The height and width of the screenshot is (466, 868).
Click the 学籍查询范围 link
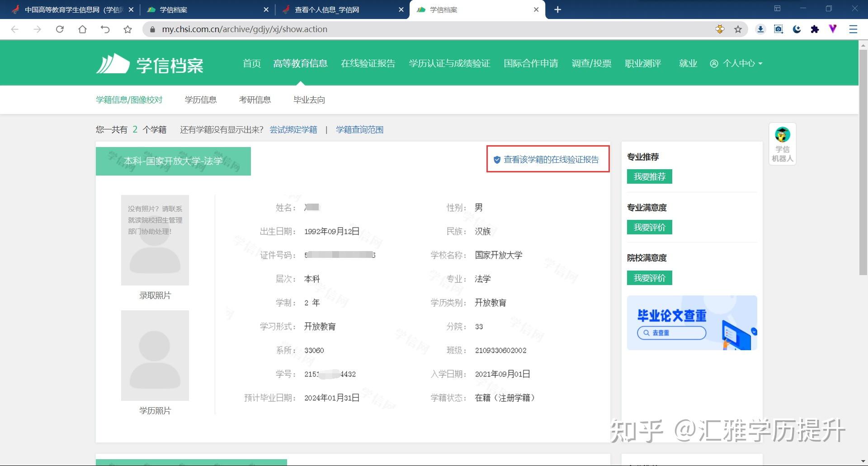pyautogui.click(x=359, y=130)
